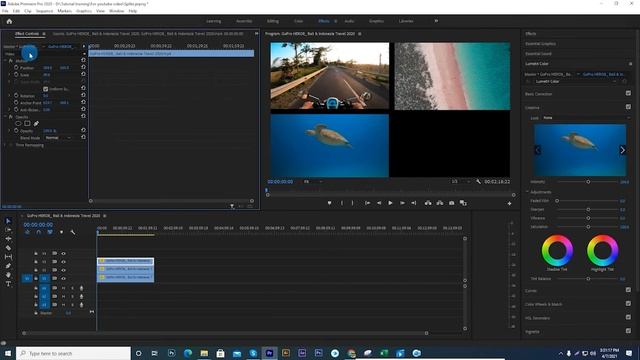The width and height of the screenshot is (640, 360).
Task: Open Program monitor Button Editor plus
Action: 509,203
